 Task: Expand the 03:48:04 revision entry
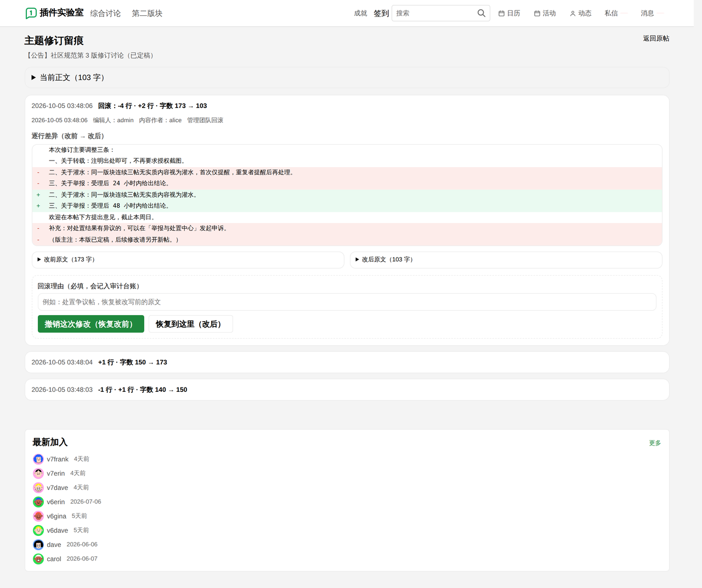pos(347,362)
